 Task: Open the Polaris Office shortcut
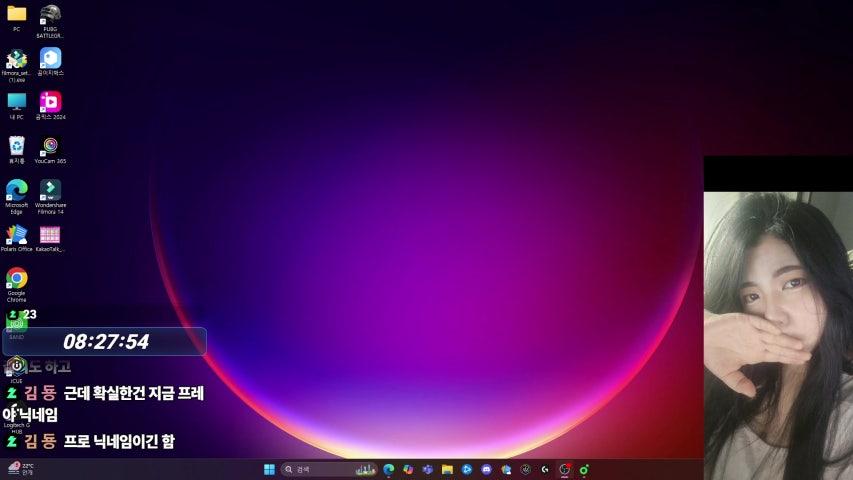point(16,238)
